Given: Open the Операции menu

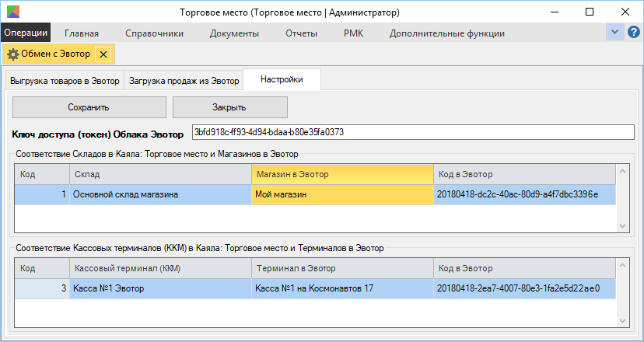Looking at the screenshot, I should click(26, 33).
